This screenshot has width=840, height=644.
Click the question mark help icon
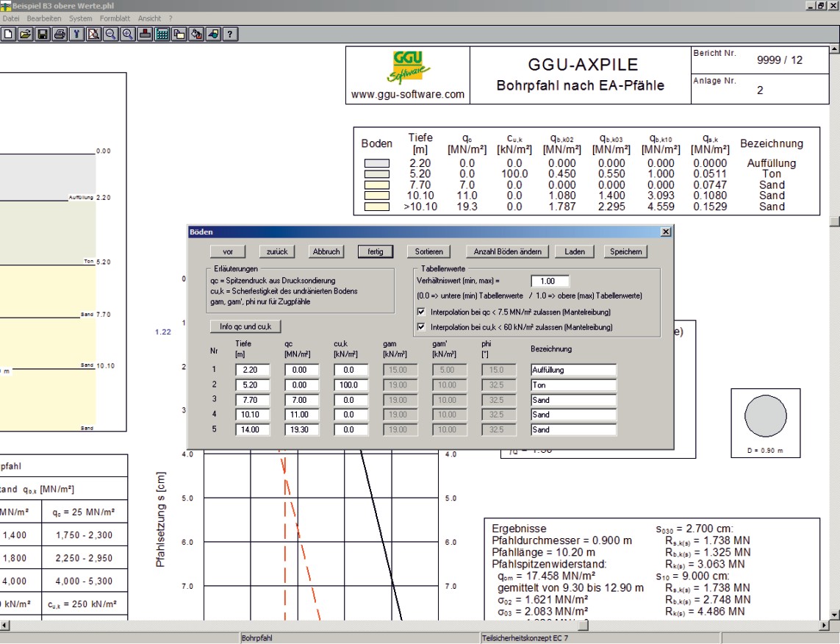coord(230,35)
